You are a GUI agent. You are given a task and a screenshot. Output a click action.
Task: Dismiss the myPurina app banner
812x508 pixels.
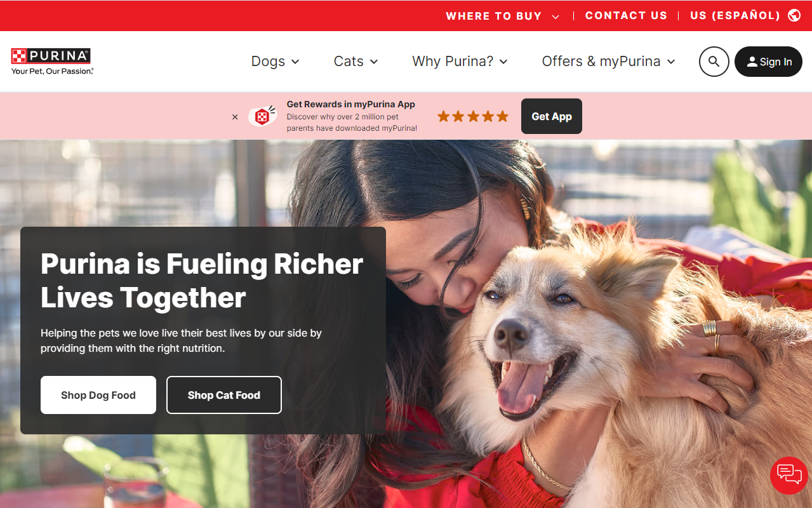coord(235,117)
